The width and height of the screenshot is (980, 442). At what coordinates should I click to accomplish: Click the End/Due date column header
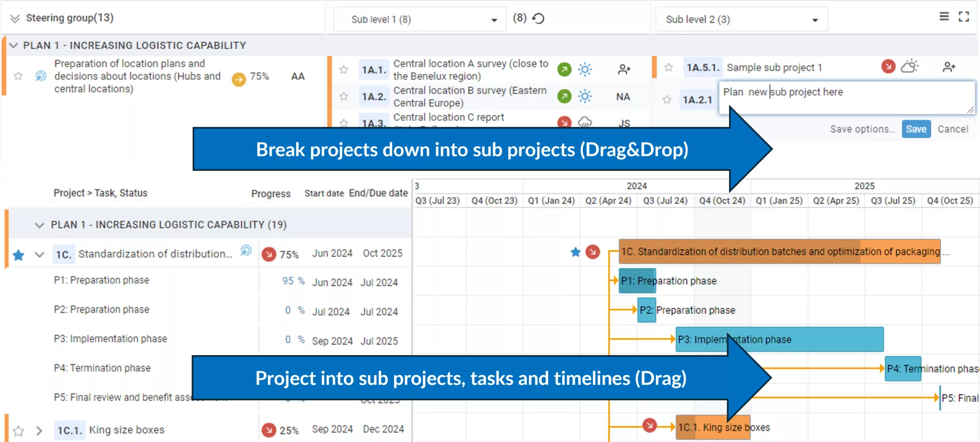tap(378, 193)
